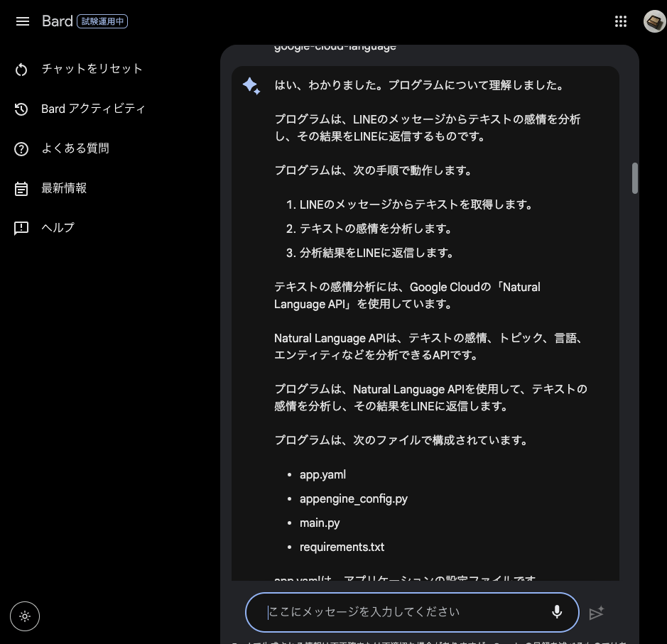
Task: Select チャットをリセット in sidebar
Action: pos(92,69)
